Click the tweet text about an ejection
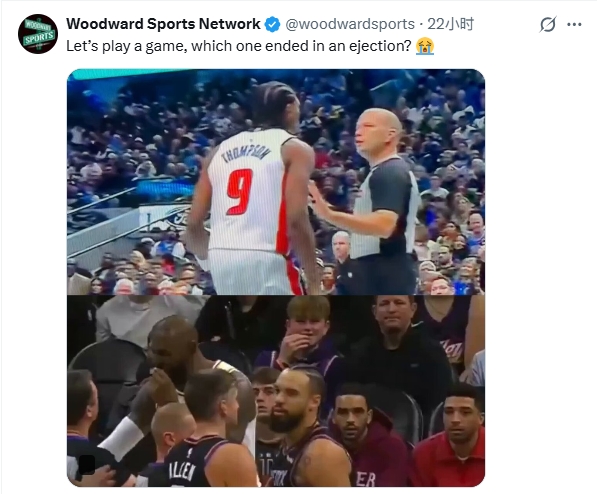Image resolution: width=597 pixels, height=494 pixels. (x=239, y=46)
